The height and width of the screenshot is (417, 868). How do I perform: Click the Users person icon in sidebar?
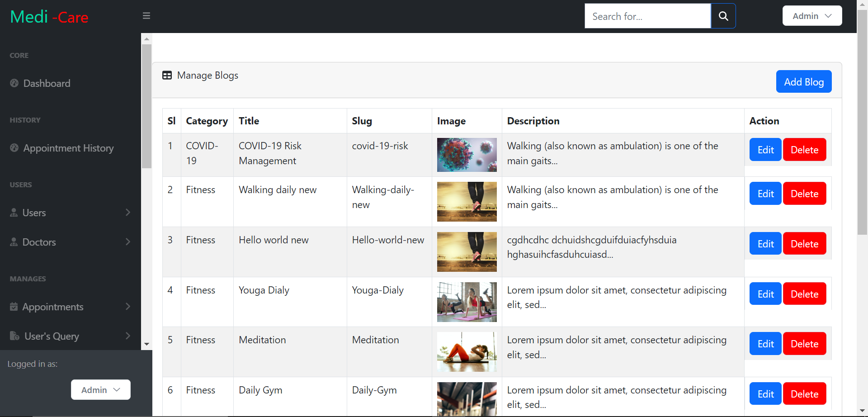14,213
